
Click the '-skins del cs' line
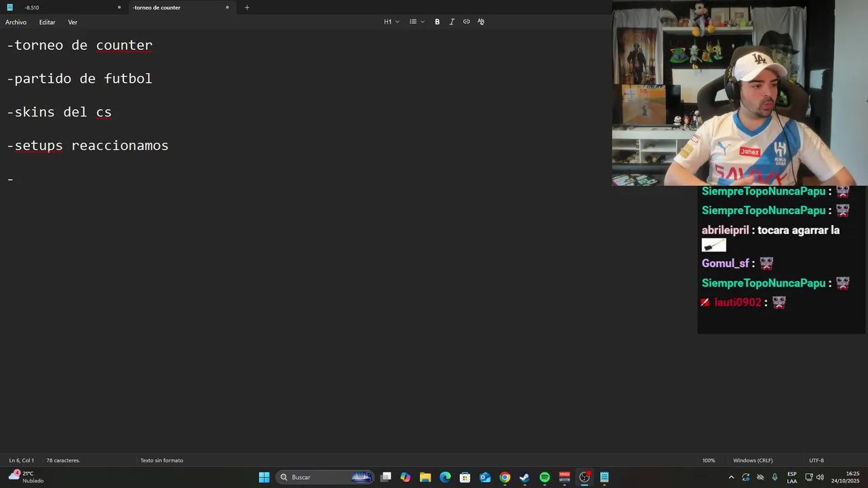tap(59, 112)
